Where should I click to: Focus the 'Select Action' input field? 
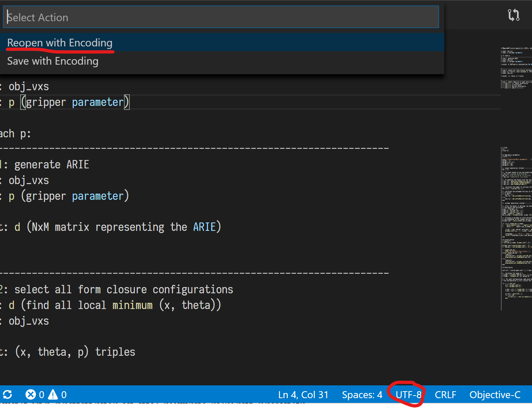point(219,17)
